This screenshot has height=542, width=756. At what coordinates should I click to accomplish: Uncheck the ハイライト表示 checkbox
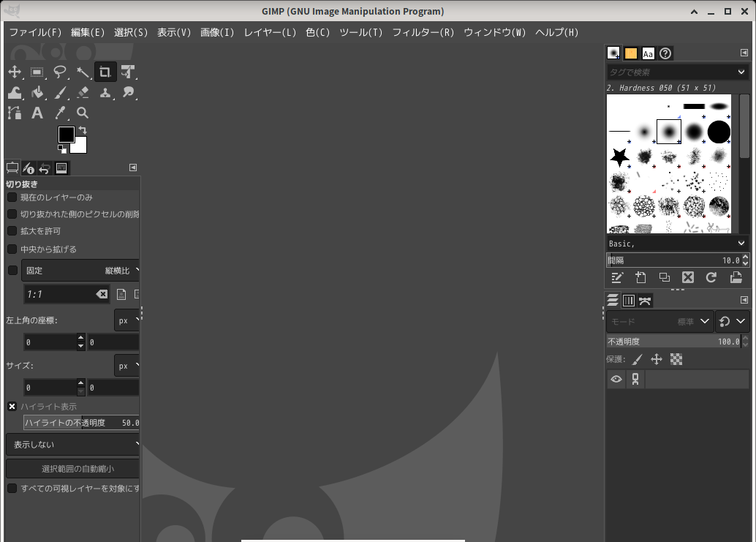(x=12, y=406)
